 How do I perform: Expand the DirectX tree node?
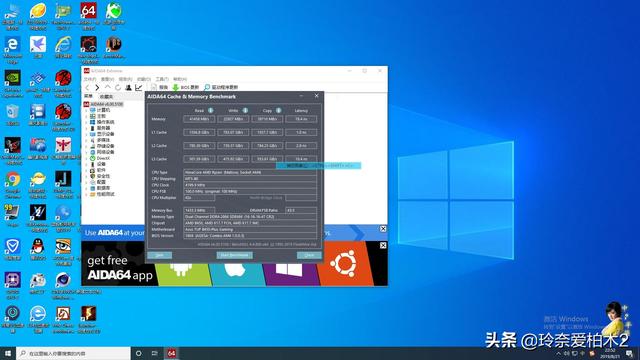click(x=87, y=158)
